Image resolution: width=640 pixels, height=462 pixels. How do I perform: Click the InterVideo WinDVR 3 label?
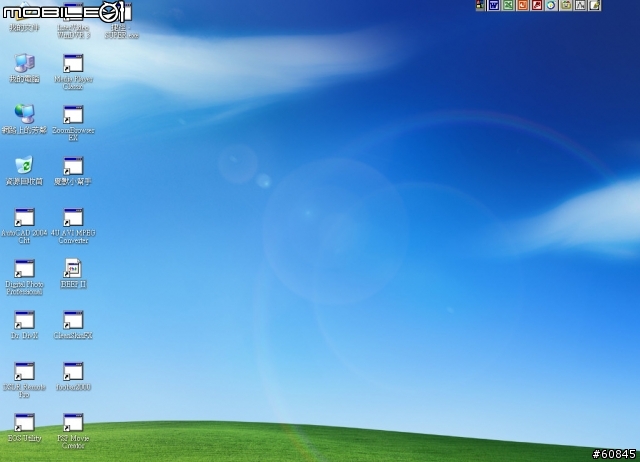(73, 31)
